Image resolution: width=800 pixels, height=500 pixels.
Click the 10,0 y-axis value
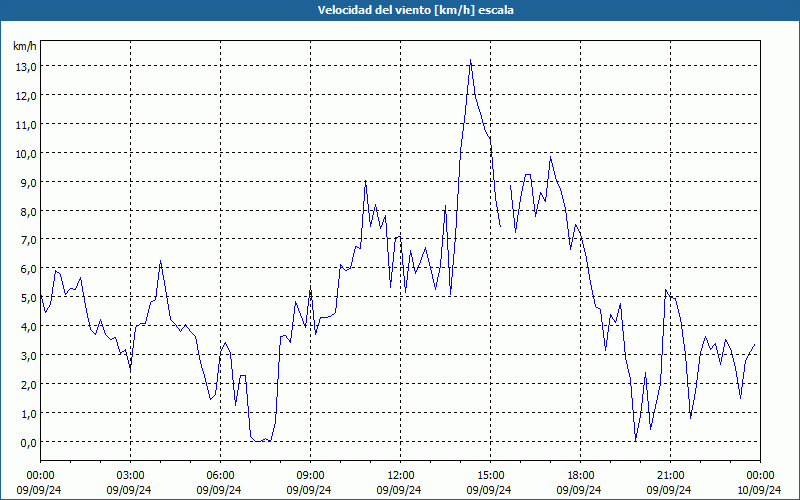click(x=27, y=154)
